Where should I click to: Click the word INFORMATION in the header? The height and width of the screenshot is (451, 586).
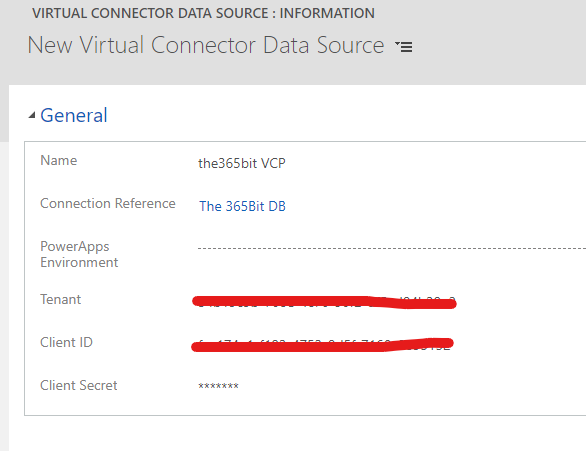pos(327,13)
